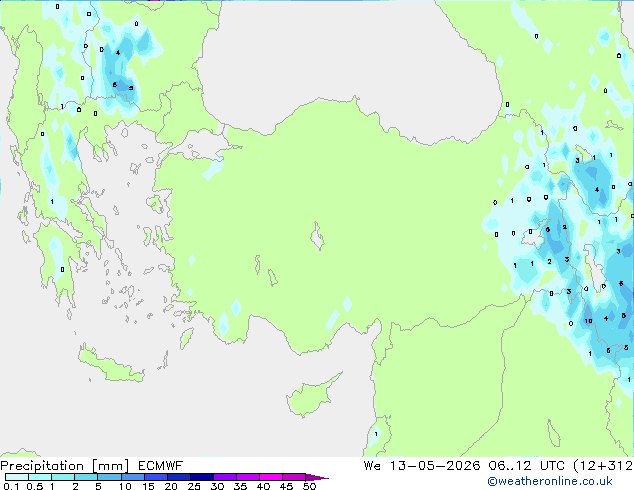
Task: Click the legend scale label "0.5"
Action: (34, 486)
